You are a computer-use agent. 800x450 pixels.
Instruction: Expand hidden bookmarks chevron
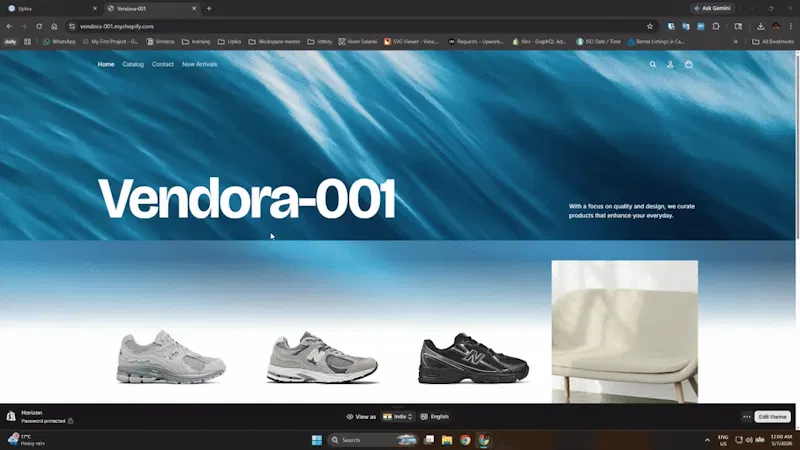click(736, 42)
